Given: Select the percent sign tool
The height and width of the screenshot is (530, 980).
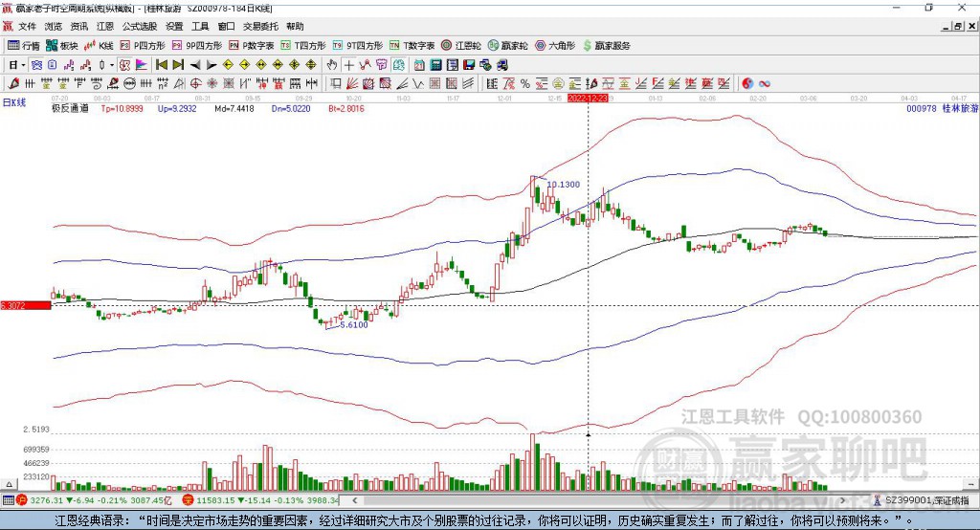Looking at the screenshot, I should [525, 83].
